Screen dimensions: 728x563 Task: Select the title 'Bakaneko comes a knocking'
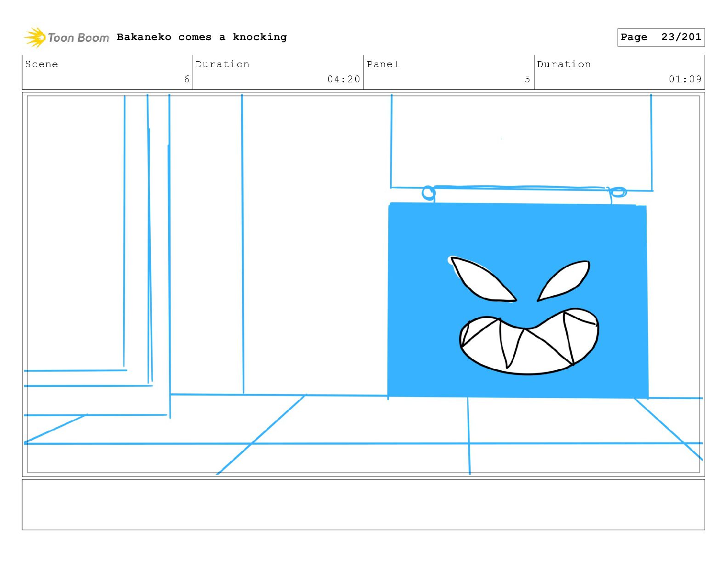tap(202, 37)
